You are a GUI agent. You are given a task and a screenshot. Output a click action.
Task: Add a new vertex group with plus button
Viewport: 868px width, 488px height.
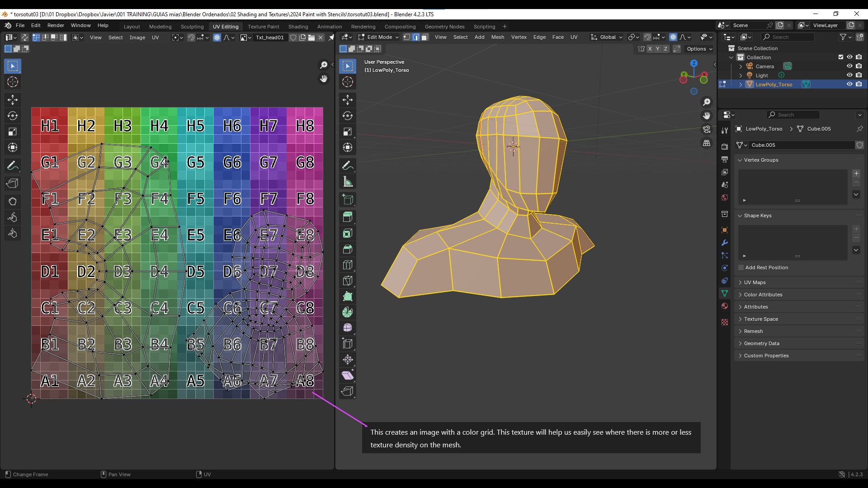[856, 174]
